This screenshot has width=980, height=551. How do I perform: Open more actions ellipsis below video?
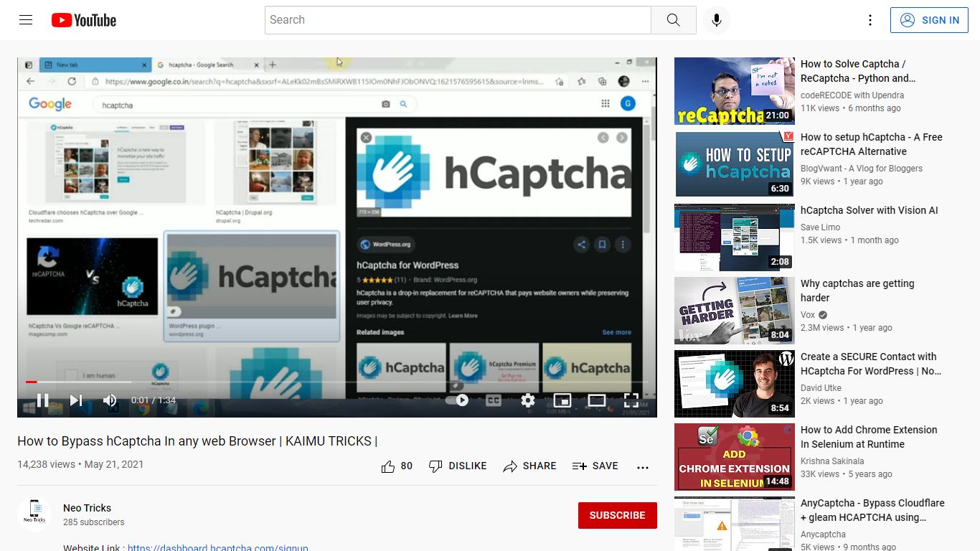pyautogui.click(x=643, y=467)
